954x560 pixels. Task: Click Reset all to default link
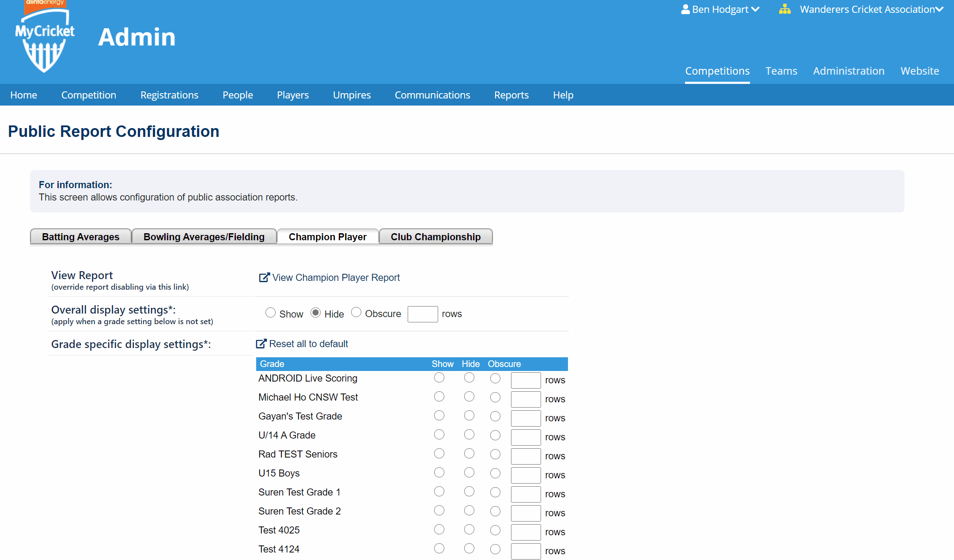(309, 344)
